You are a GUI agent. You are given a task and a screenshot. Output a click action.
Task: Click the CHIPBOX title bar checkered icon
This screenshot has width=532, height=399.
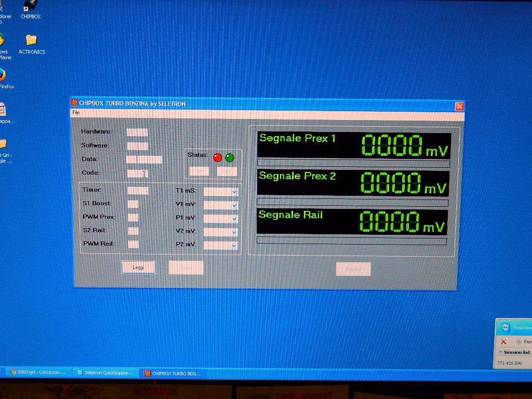pos(74,102)
